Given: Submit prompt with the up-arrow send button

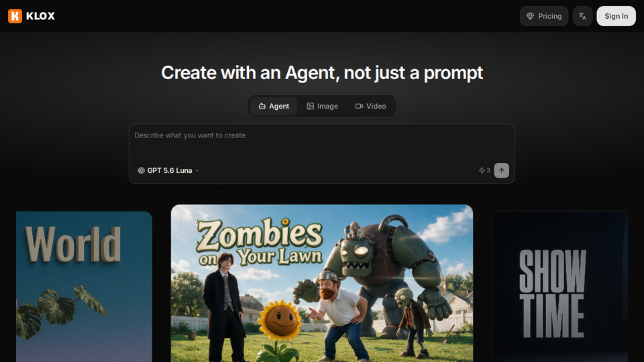Looking at the screenshot, I should [501, 170].
